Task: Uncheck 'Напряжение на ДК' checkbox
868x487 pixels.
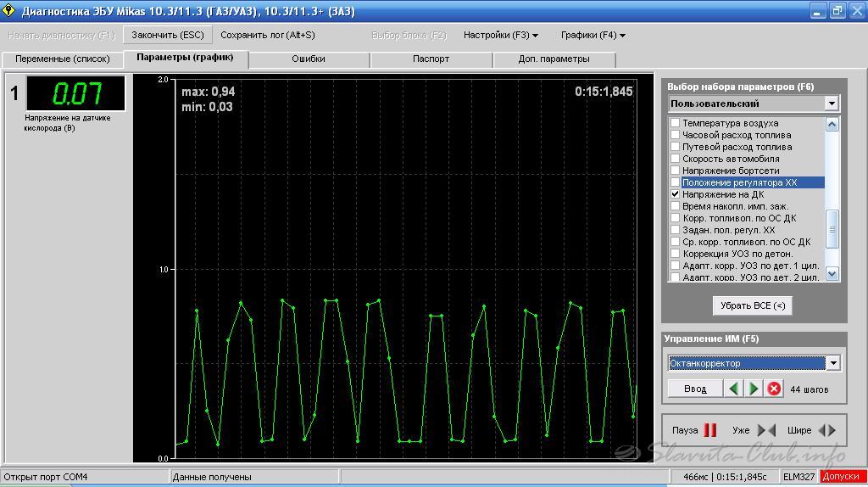Action: (x=675, y=194)
